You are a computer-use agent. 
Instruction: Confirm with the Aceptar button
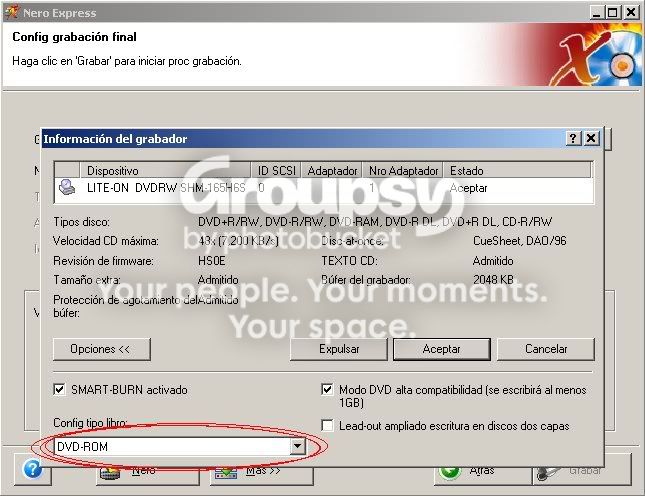point(442,349)
